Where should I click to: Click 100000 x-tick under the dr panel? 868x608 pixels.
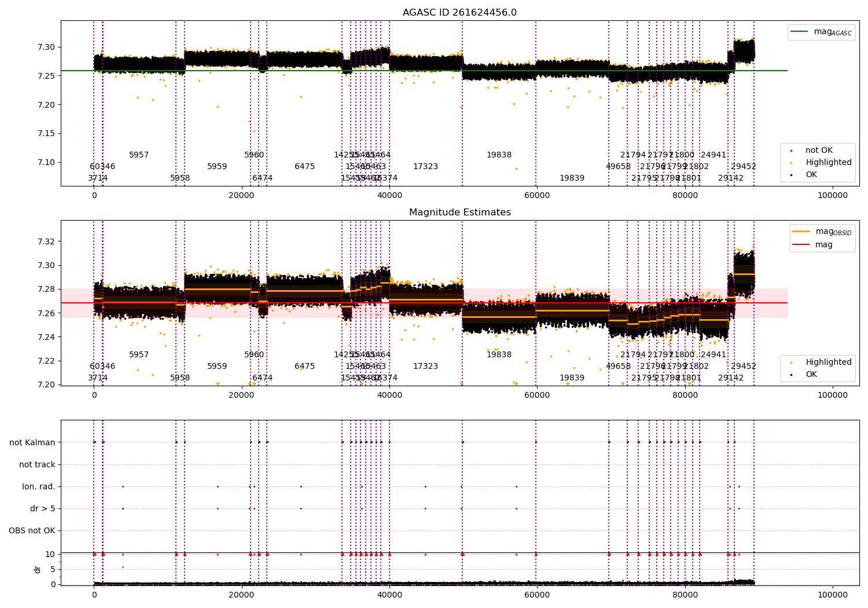(833, 595)
